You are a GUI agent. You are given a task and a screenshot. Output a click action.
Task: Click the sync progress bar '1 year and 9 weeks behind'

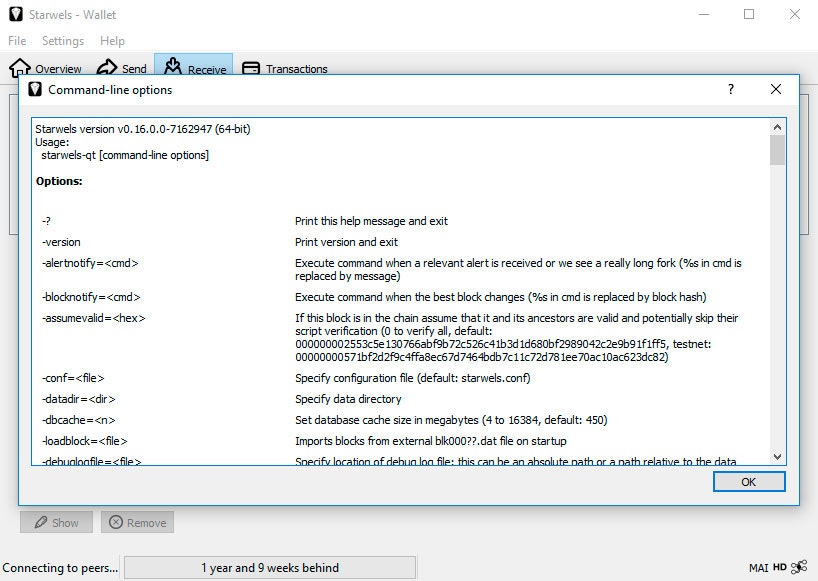point(270,567)
